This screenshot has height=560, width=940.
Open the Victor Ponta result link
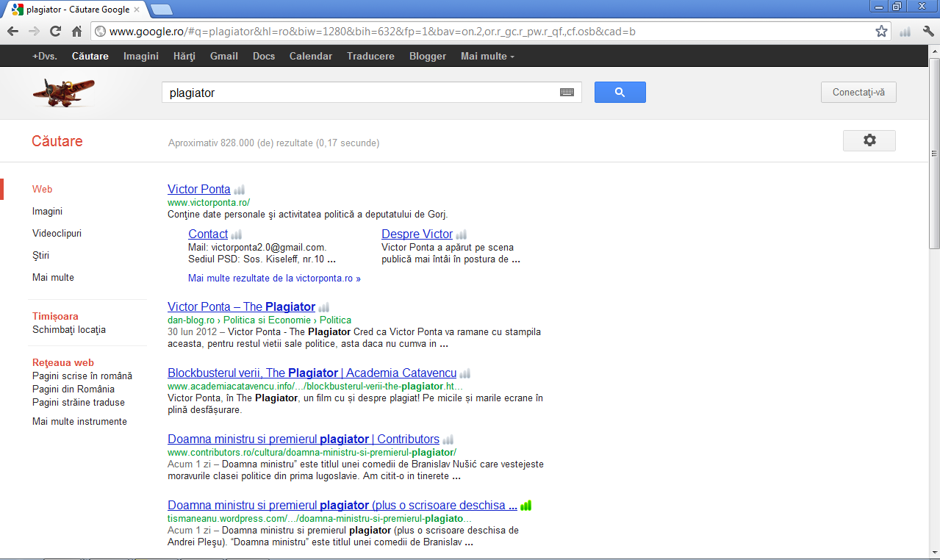coord(199,190)
